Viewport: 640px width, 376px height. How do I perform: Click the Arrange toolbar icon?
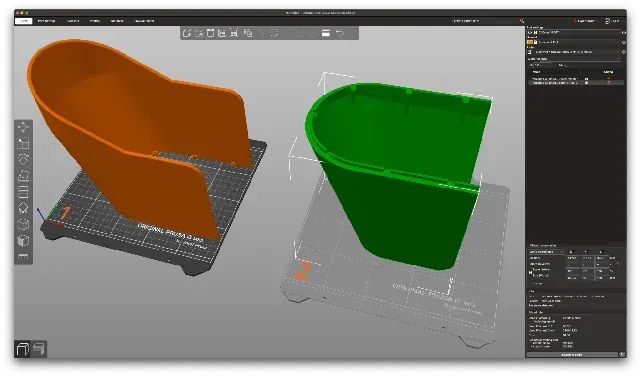[222, 33]
